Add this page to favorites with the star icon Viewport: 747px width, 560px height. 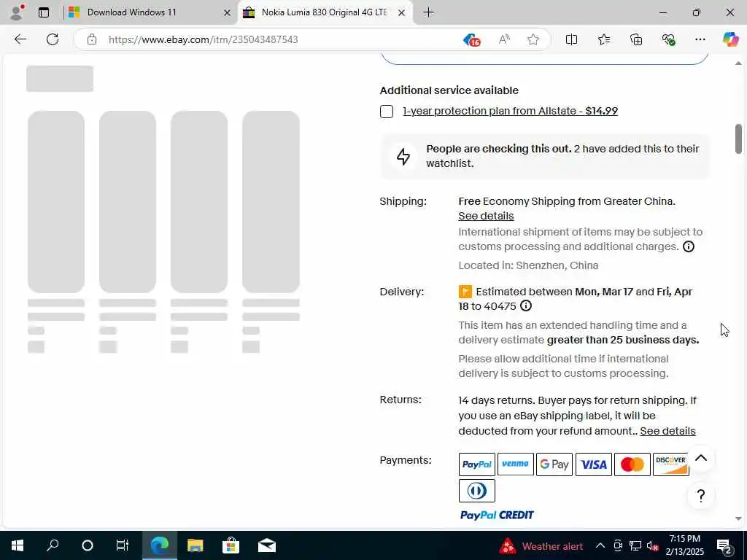tap(533, 39)
